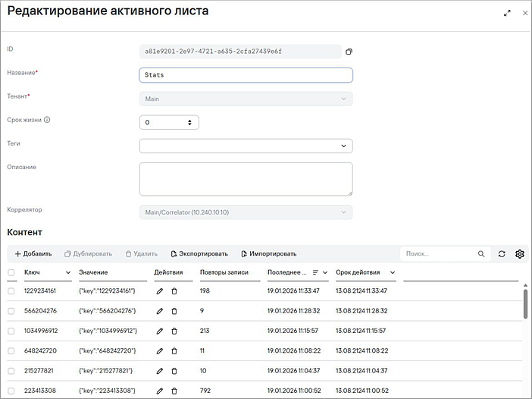
Task: Select the checkbox for row 1229234161
Action: coord(11,291)
